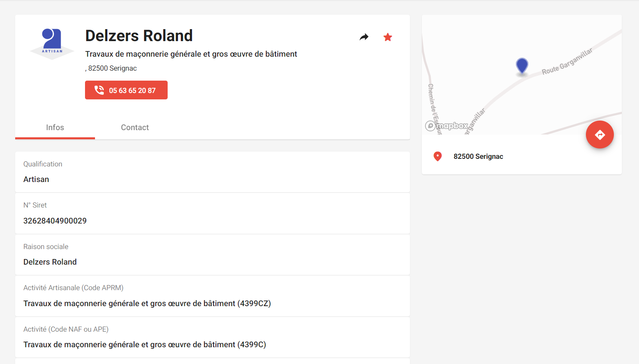Click the Activité (Code NAF ou APE) label
The image size is (639, 364).
coord(66,329)
